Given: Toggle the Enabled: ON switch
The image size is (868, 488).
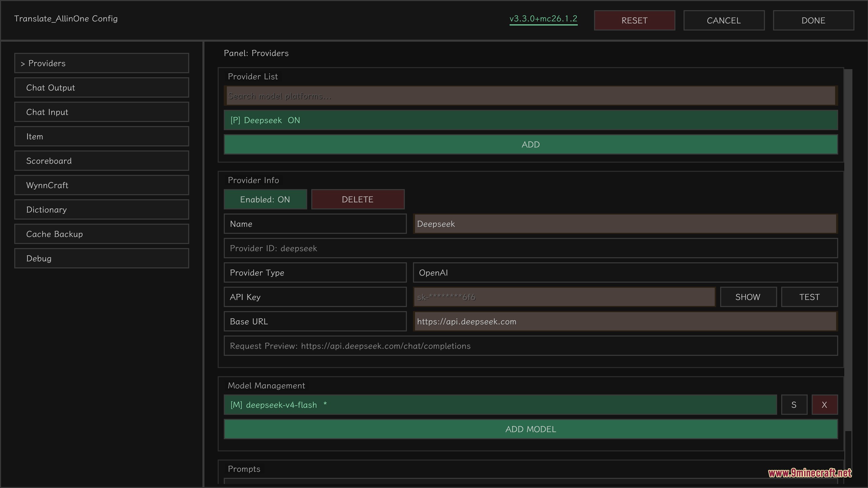Looking at the screenshot, I should tap(265, 199).
